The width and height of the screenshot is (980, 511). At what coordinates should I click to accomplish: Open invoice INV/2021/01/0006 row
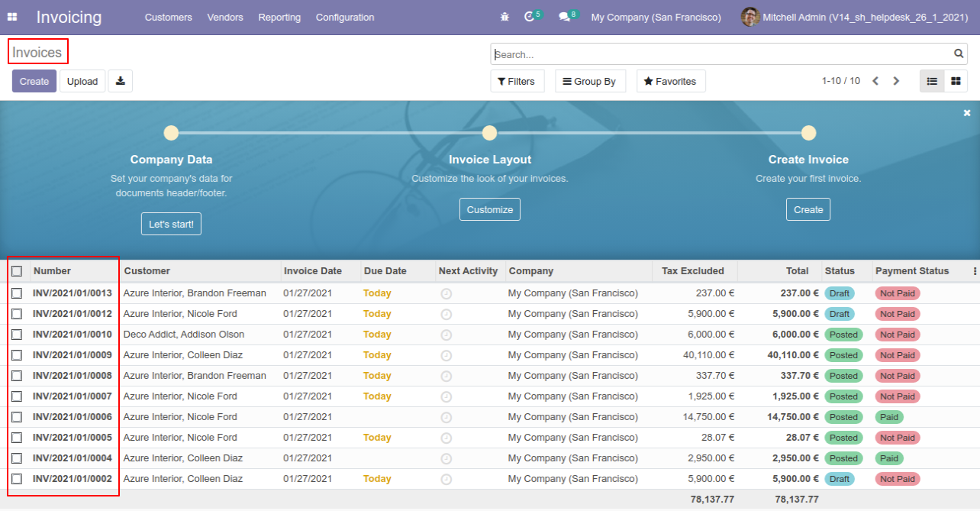point(490,417)
